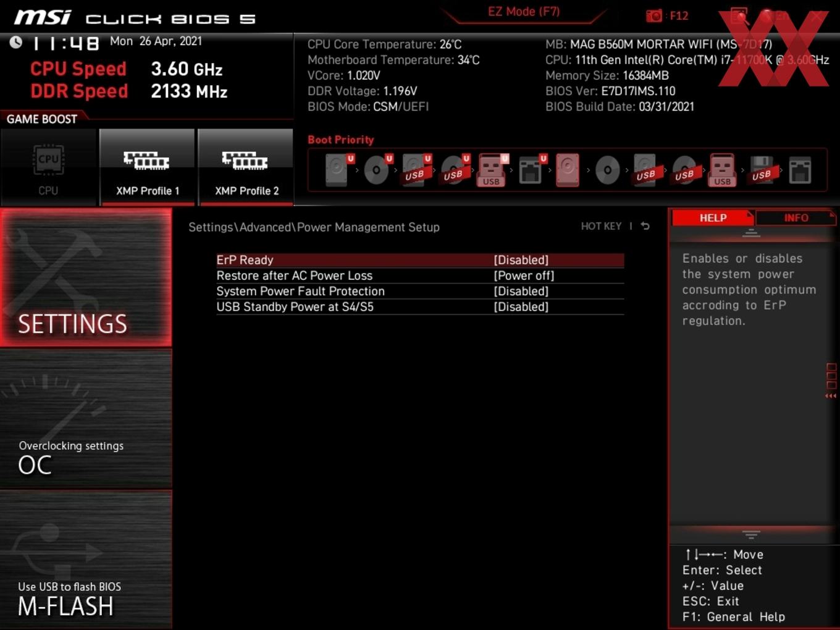840x630 pixels.
Task: Click the Boot Priority heading
Action: (340, 140)
